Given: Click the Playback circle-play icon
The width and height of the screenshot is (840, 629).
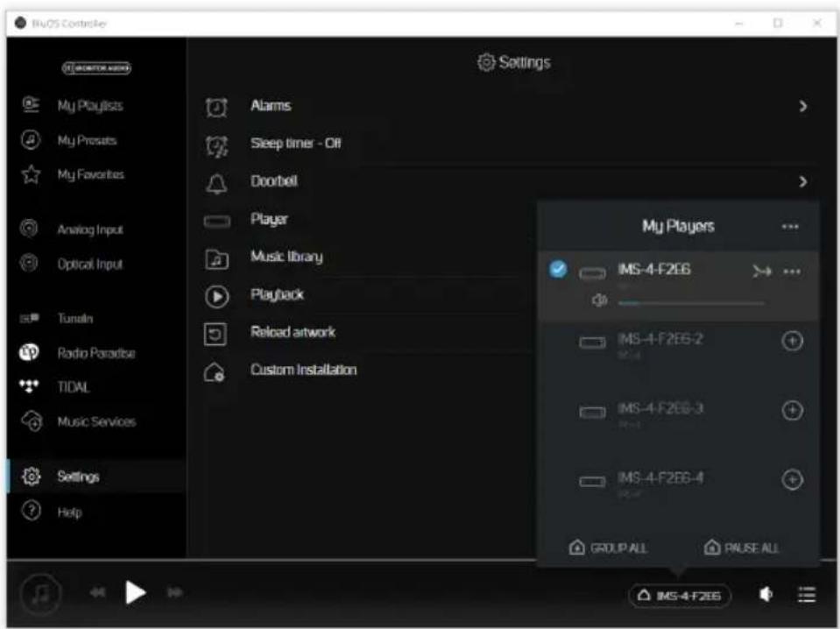Looking at the screenshot, I should (x=217, y=296).
